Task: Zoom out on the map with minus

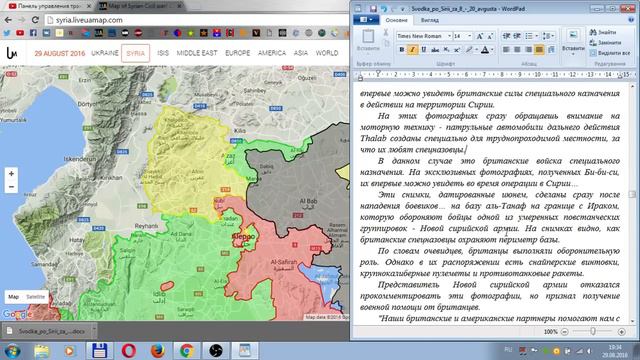Action: click(11, 187)
